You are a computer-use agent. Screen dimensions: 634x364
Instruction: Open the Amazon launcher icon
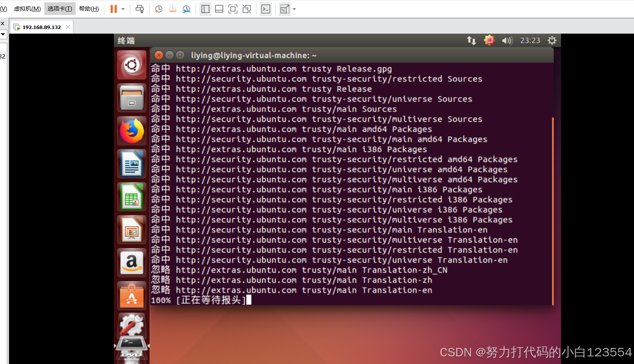132,263
